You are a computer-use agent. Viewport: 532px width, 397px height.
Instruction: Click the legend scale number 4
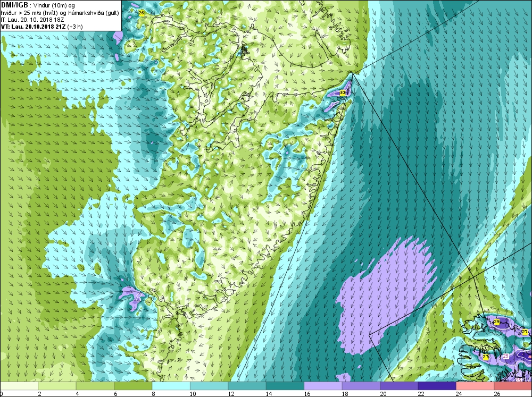[78, 394]
